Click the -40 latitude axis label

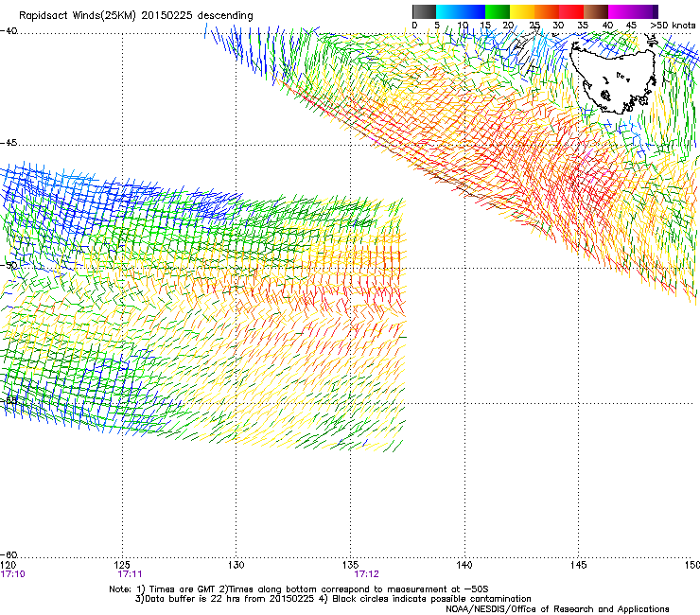9,31
